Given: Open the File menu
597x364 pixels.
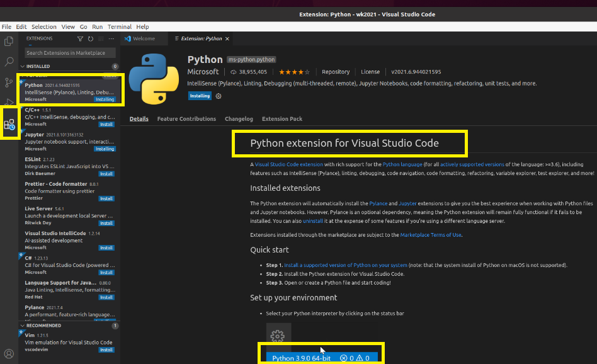Looking at the screenshot, I should pos(6,26).
